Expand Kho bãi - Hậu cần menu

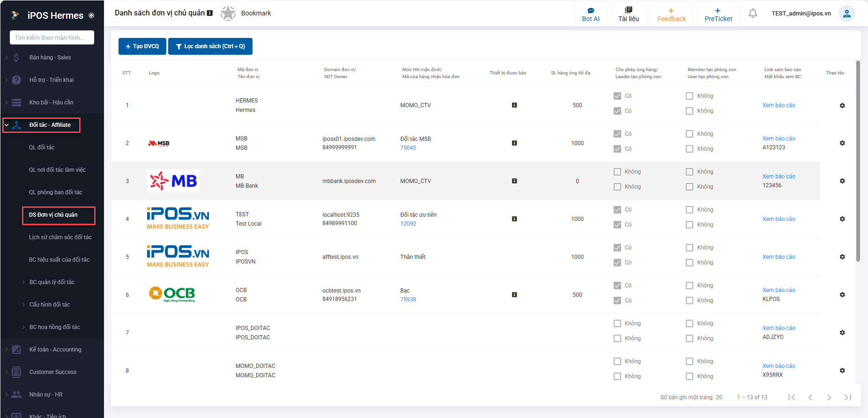52,103
